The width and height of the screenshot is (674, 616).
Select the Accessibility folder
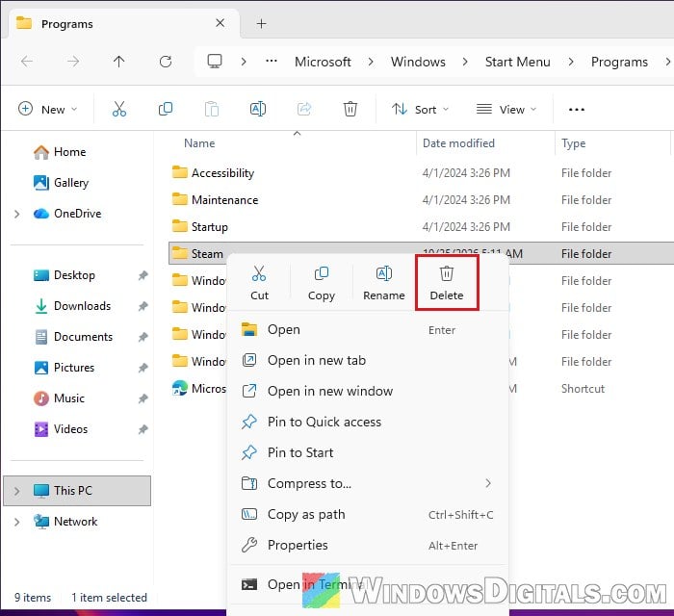[x=213, y=173]
